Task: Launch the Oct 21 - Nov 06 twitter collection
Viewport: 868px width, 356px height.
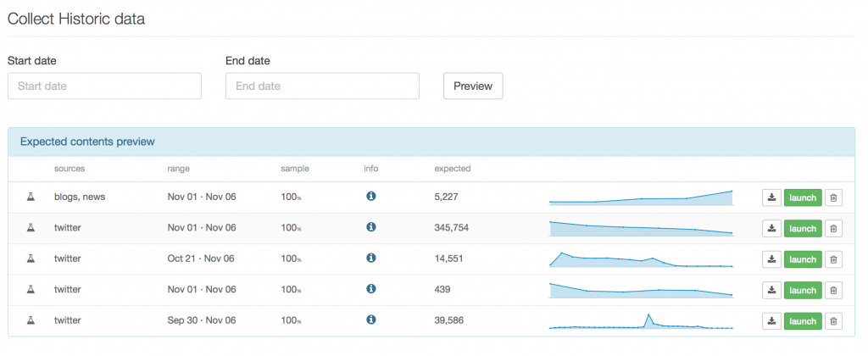Action: coord(802,259)
